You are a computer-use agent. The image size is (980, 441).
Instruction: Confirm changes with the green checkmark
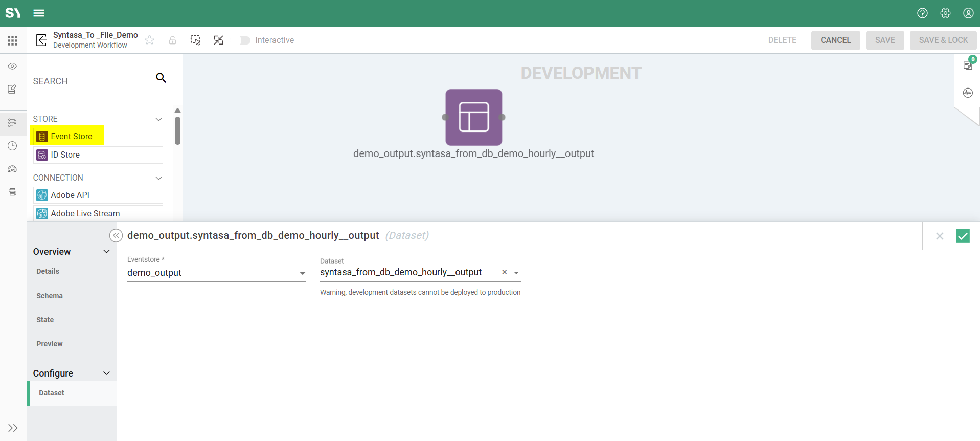coord(963,236)
